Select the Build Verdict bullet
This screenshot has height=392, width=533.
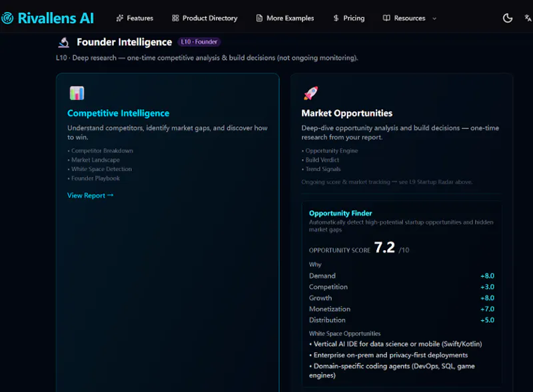pyautogui.click(x=320, y=160)
